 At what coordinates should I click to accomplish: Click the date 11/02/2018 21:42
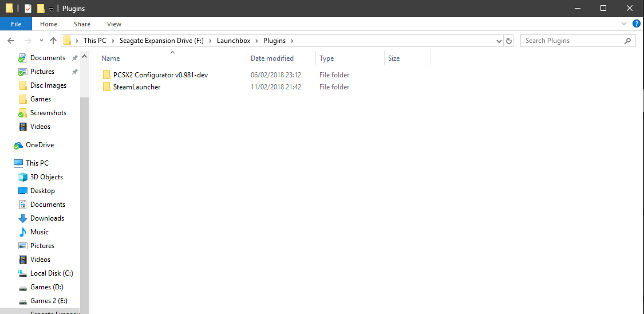(276, 87)
